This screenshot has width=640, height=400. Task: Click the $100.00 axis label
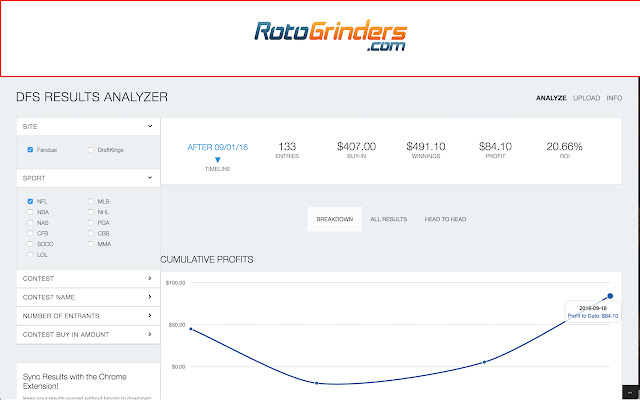click(176, 282)
